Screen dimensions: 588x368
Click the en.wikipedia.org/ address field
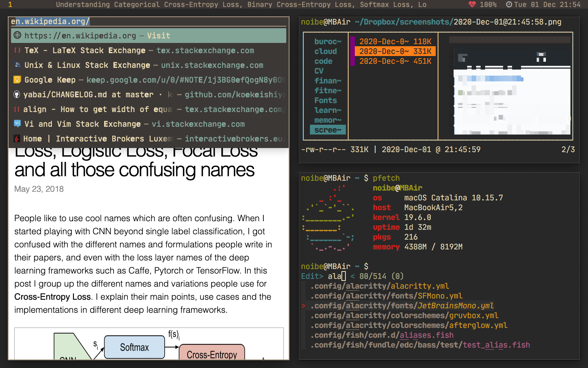click(149, 22)
